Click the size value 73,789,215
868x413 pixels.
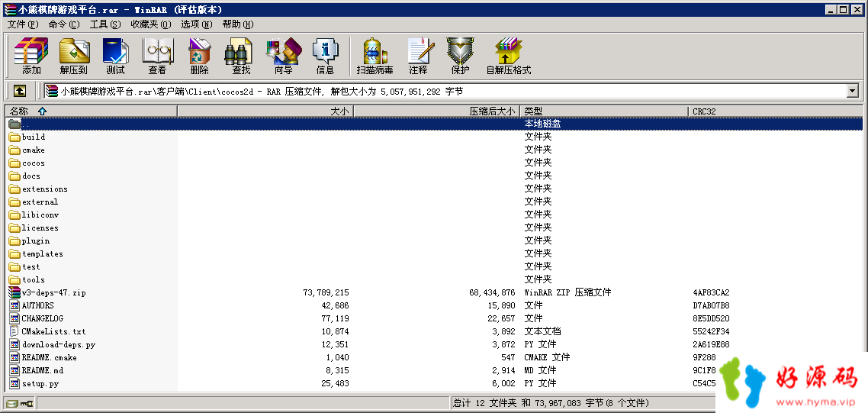(x=326, y=292)
